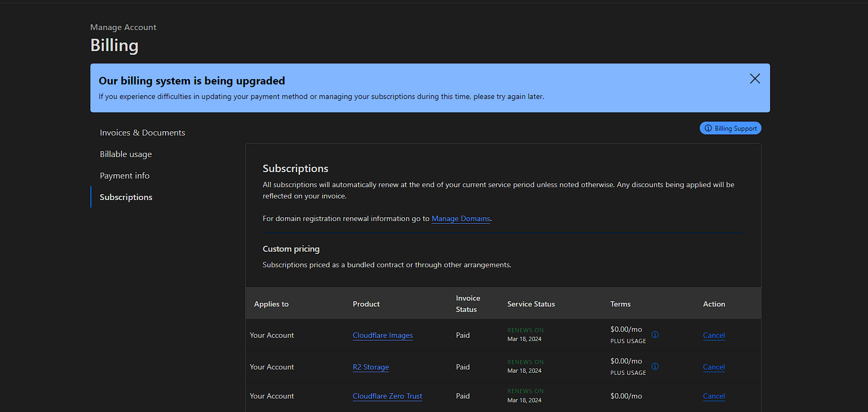This screenshot has width=868, height=412.
Task: Click the Invoice Status column header
Action: click(468, 304)
